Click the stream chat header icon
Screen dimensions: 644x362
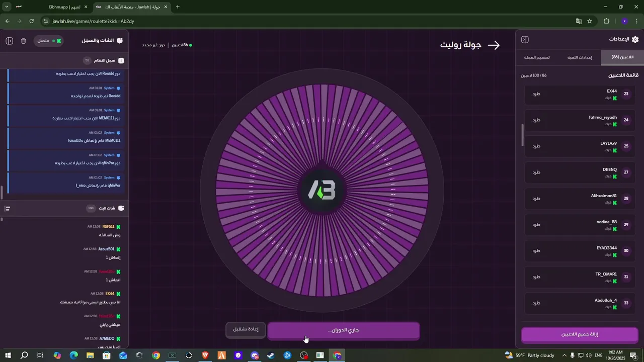tap(121, 208)
